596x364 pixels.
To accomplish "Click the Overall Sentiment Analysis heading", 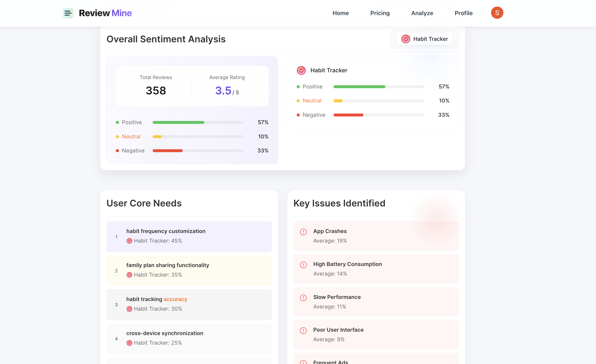I will coord(166,39).
